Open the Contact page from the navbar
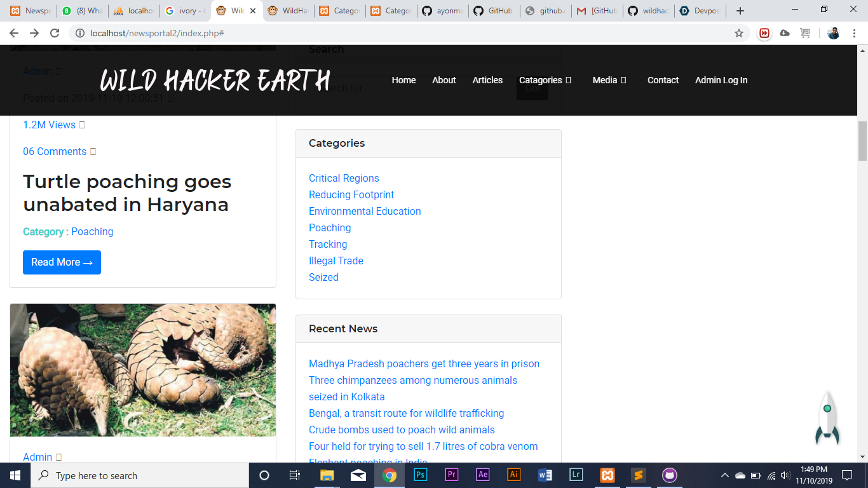The height and width of the screenshot is (488, 868). pos(663,80)
